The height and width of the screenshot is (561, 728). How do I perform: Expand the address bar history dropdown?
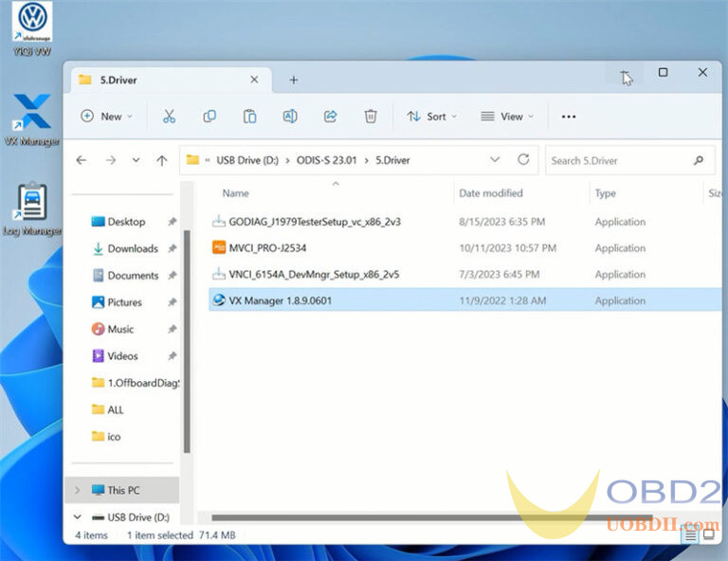pyautogui.click(x=495, y=159)
